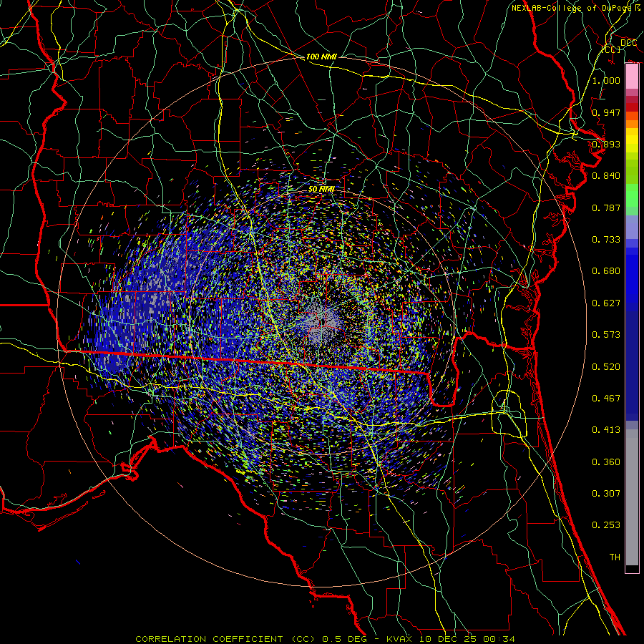Viewport: 644px width, 644px height.
Task: Click the 0.253 scale value
Action: [606, 525]
